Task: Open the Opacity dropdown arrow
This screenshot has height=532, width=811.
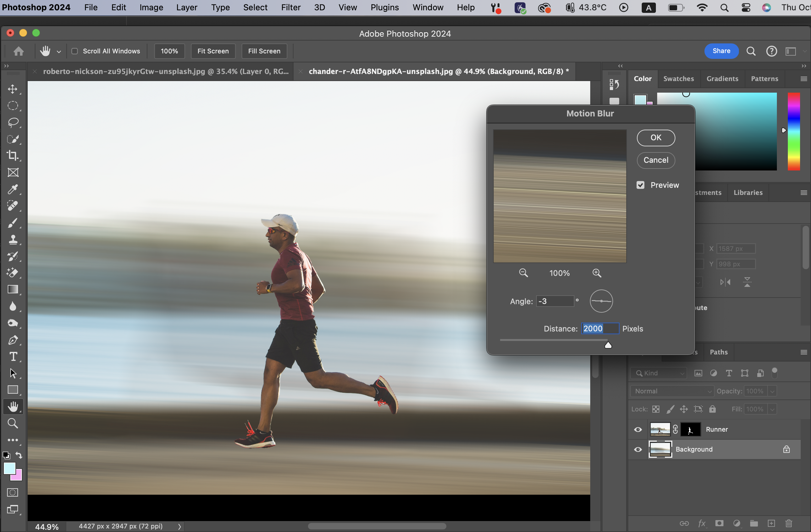Action: click(772, 391)
